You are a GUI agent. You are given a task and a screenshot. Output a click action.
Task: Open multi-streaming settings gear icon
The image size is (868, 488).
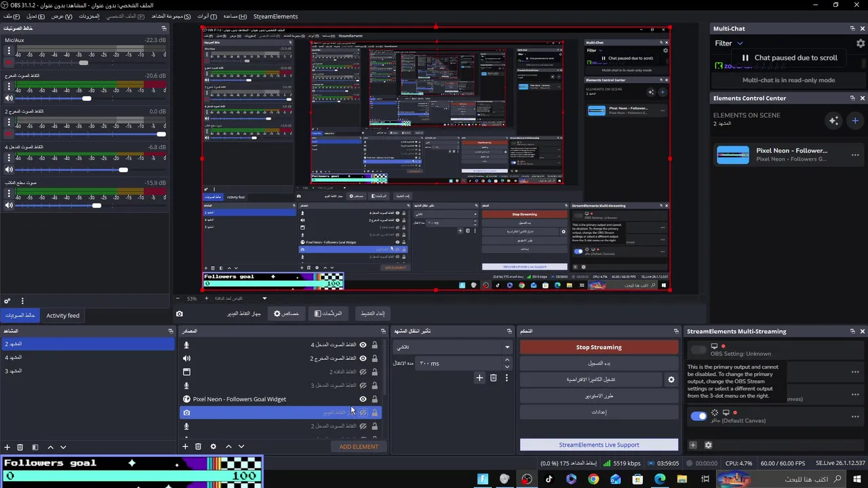(708, 445)
